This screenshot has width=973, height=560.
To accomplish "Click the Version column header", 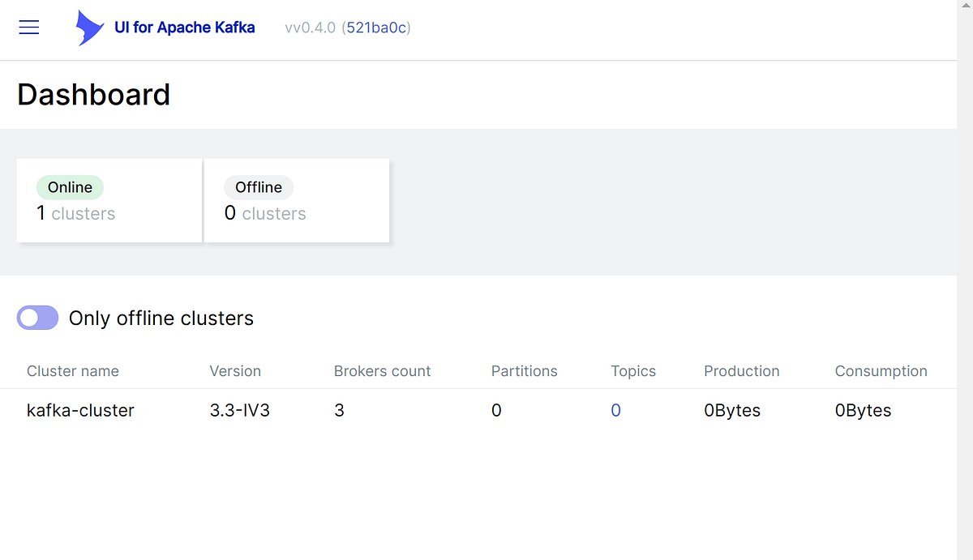I will tap(235, 371).
